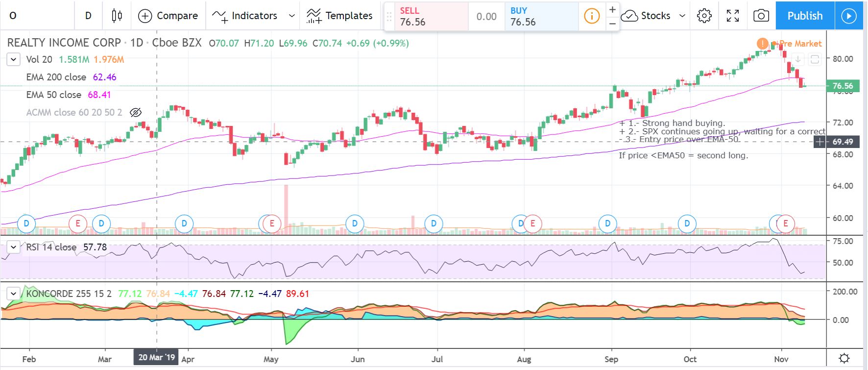
Task: Click the orange Pre Market alert icon
Action: pyautogui.click(x=762, y=44)
